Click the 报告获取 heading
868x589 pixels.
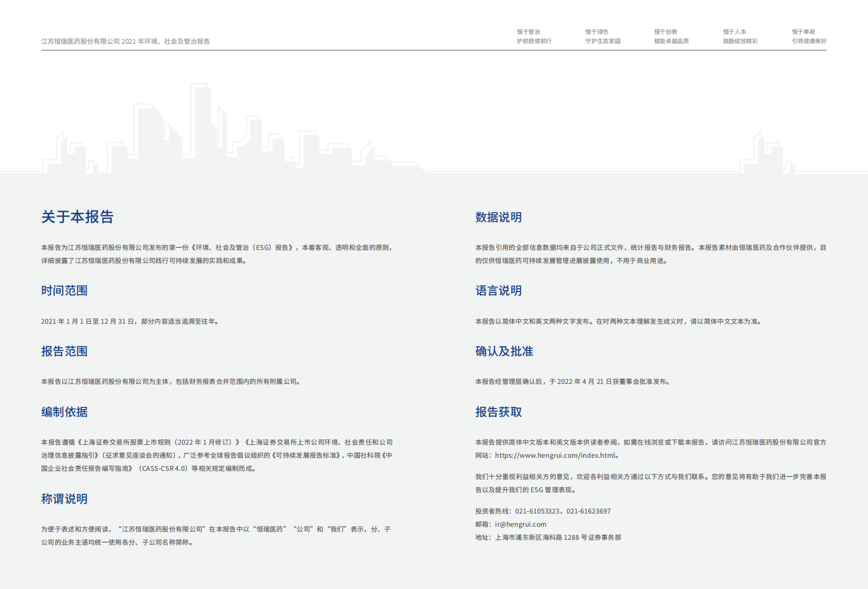(499, 412)
